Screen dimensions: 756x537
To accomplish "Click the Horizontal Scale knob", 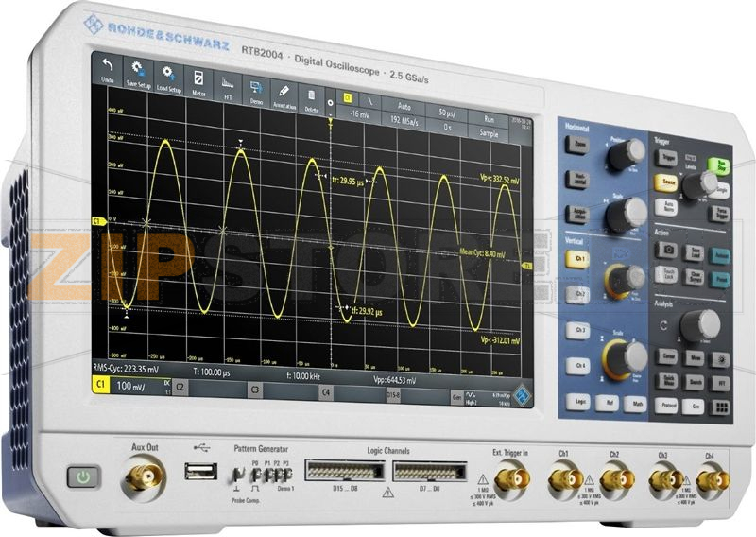I will click(627, 215).
